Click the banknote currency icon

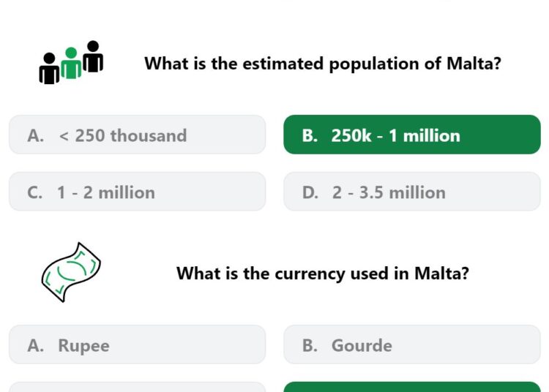[x=71, y=272]
